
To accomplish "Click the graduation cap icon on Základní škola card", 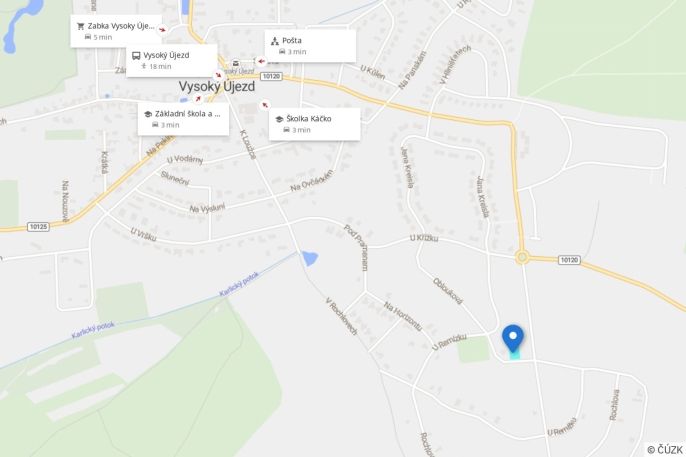I will pos(148,114).
